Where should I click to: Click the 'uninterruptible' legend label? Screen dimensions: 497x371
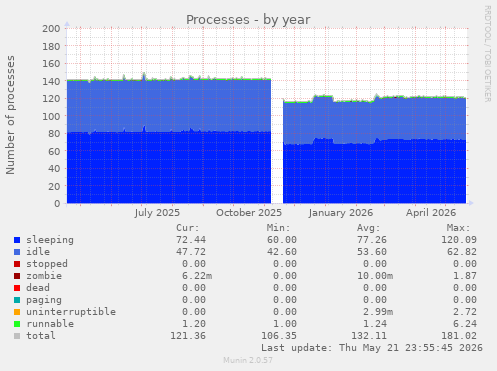coord(71,312)
